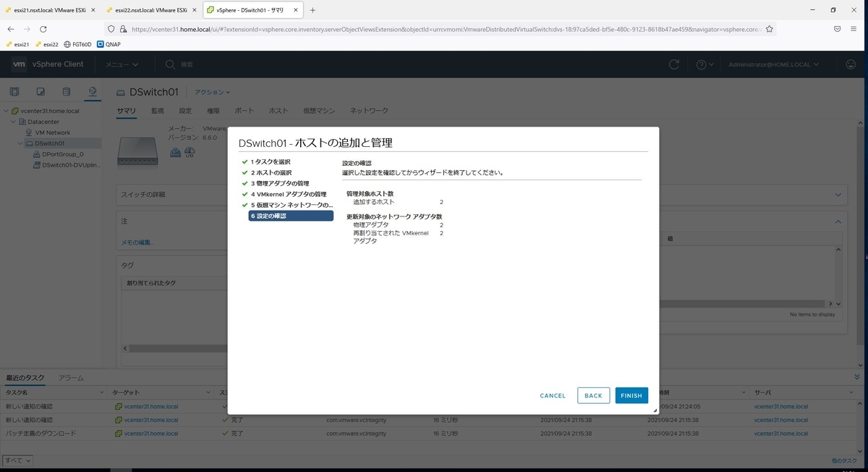The width and height of the screenshot is (868, 472).
Task: Click FINISH in the wizard
Action: [631, 395]
